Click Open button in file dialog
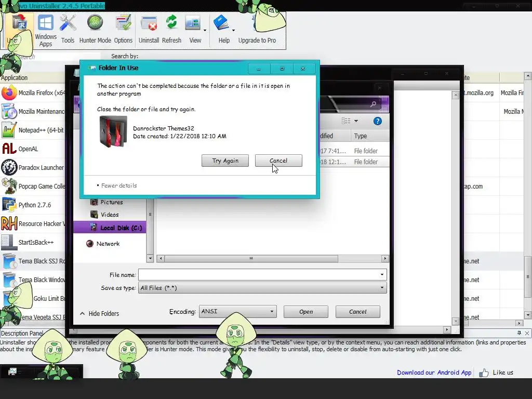 (305, 312)
